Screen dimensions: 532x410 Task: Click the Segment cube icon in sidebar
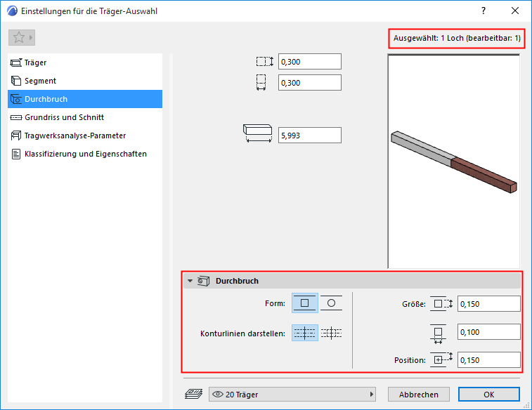pos(16,81)
